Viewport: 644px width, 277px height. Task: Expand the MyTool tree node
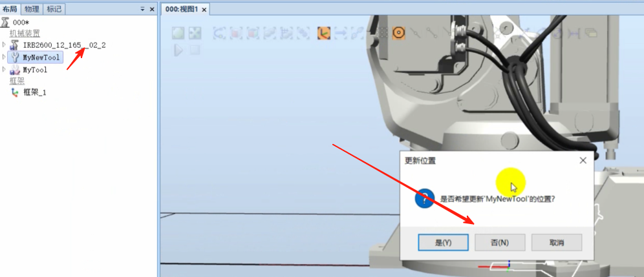[x=4, y=69]
